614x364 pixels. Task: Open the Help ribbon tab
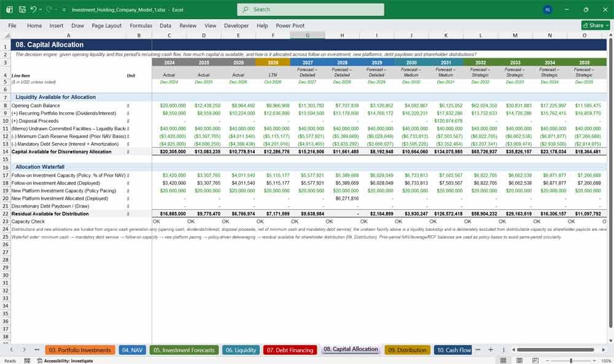262,25
